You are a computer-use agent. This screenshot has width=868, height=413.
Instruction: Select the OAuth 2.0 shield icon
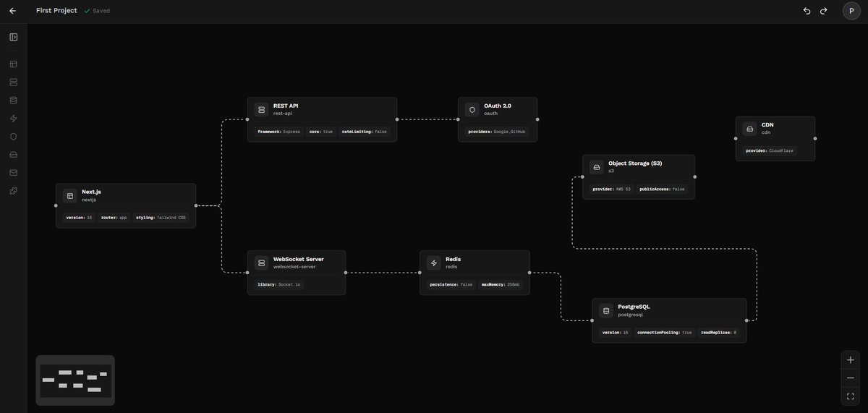point(472,110)
